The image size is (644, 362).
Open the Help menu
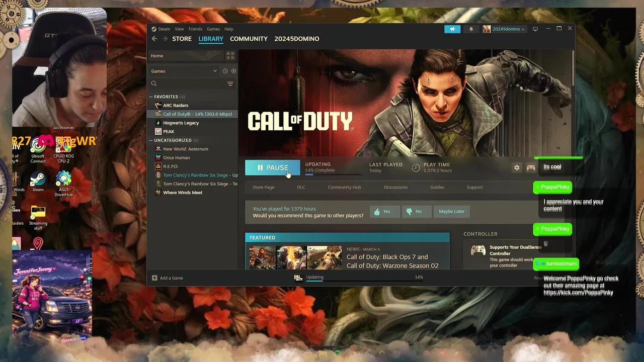point(229,29)
